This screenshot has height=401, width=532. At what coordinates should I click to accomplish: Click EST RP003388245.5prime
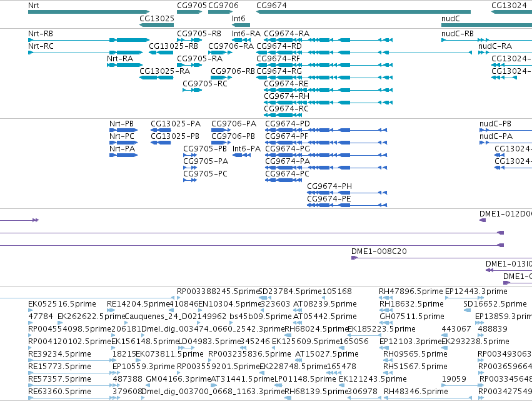pos(218,292)
